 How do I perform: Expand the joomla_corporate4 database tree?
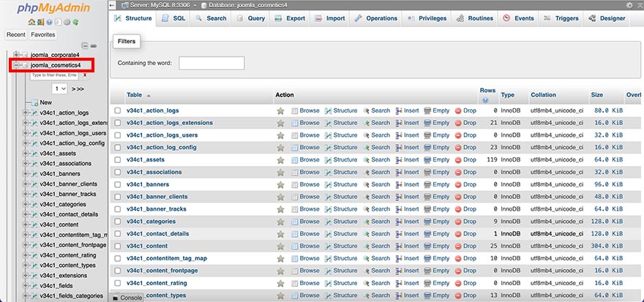tap(16, 55)
